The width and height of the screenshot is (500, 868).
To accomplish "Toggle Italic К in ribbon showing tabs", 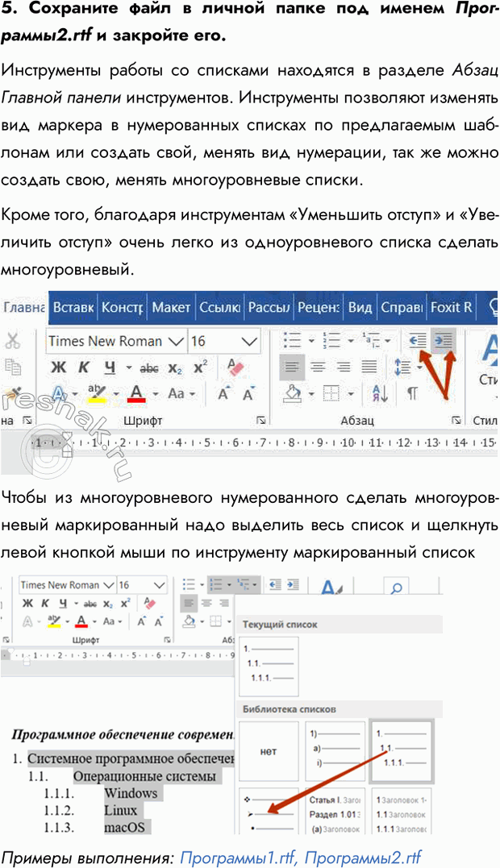I will pos(84,367).
